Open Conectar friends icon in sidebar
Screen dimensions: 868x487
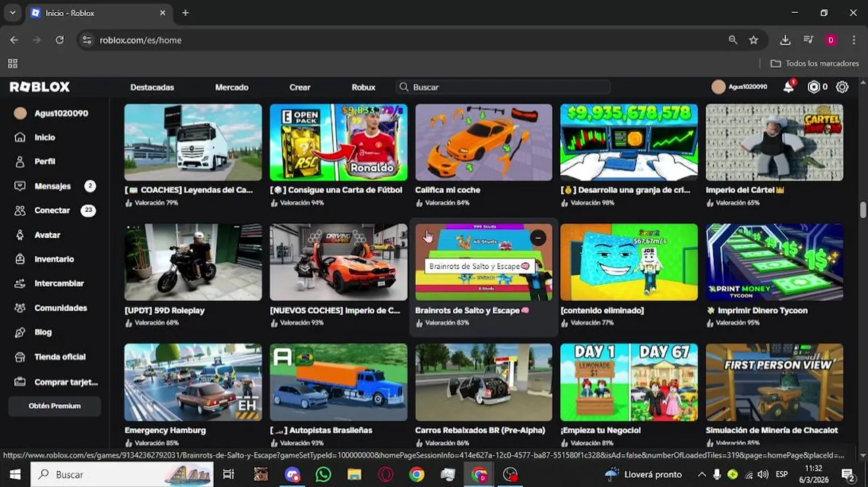[20, 210]
